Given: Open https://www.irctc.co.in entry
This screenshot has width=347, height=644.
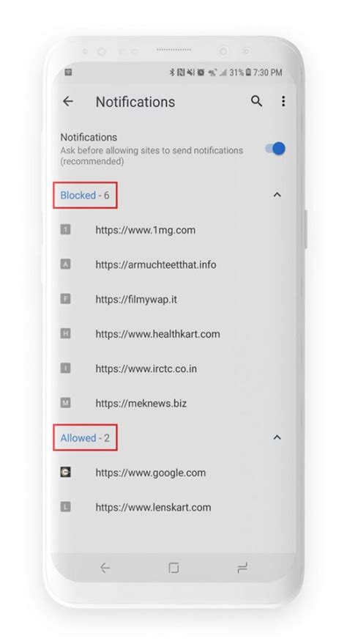Looking at the screenshot, I should point(173,369).
